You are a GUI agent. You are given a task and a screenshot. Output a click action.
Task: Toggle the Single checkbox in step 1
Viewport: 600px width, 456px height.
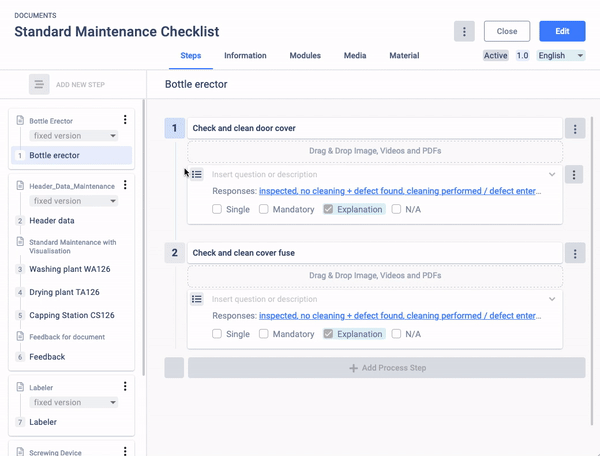(x=217, y=209)
